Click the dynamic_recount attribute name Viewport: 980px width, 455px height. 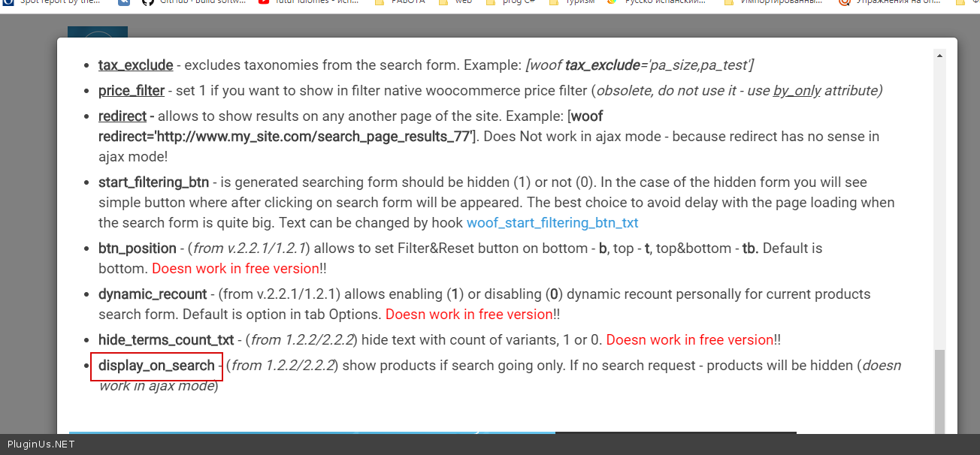(153, 294)
